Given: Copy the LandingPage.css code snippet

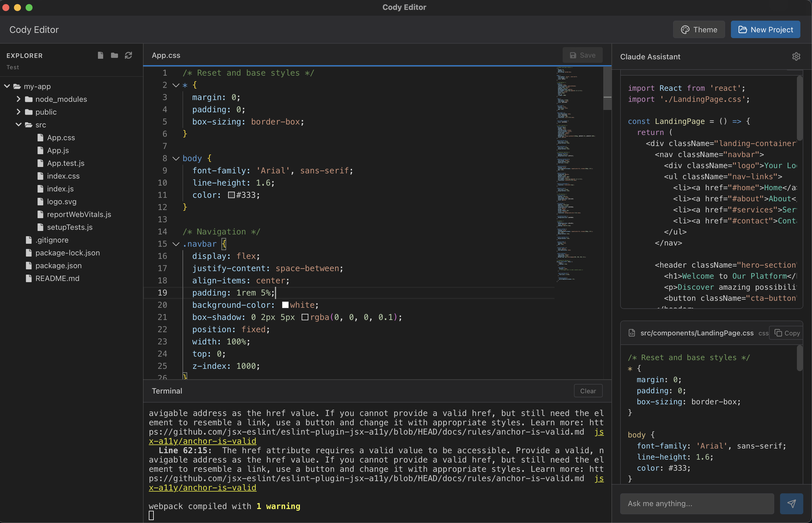Looking at the screenshot, I should 786,333.
